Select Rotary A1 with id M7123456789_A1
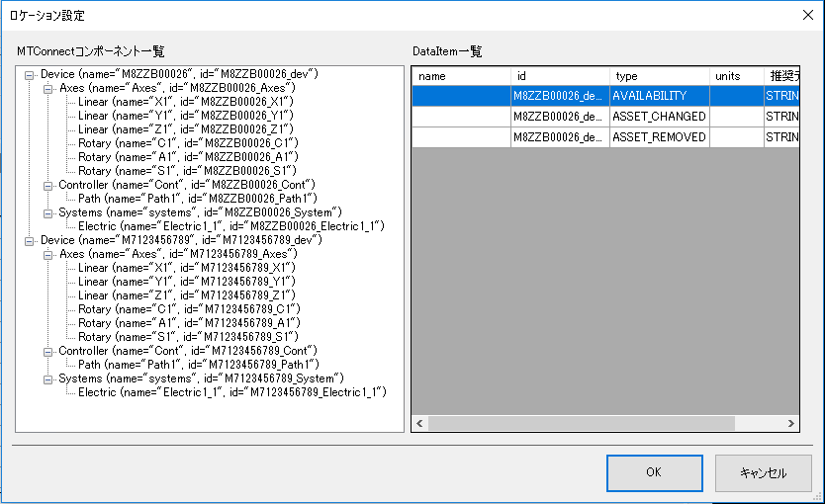Screen dimensions: 825x504 [189, 323]
